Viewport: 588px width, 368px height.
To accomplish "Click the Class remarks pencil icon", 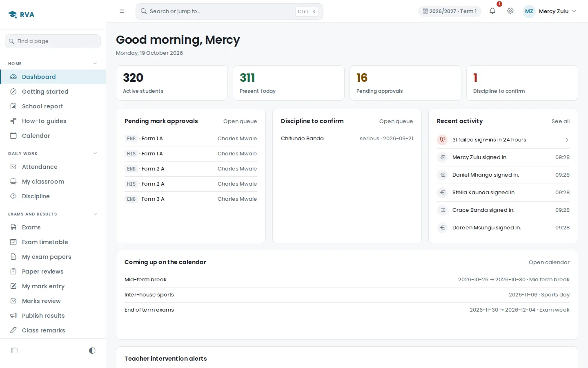I will (13, 330).
